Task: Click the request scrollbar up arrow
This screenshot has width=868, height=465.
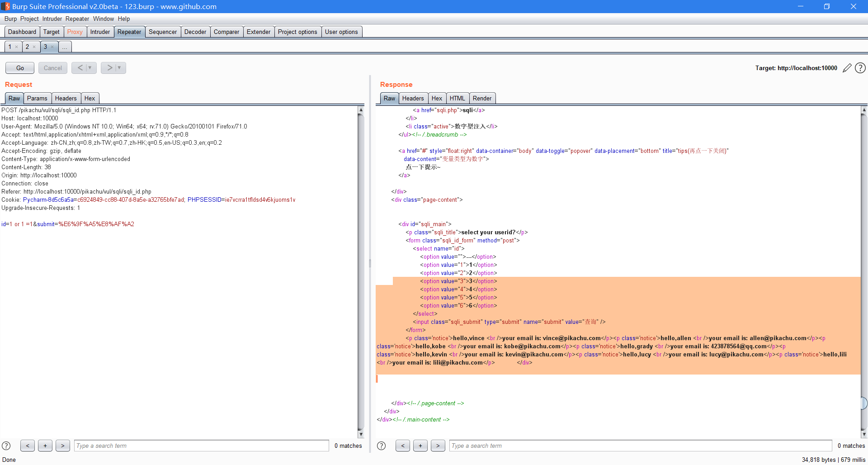Action: pos(361,109)
